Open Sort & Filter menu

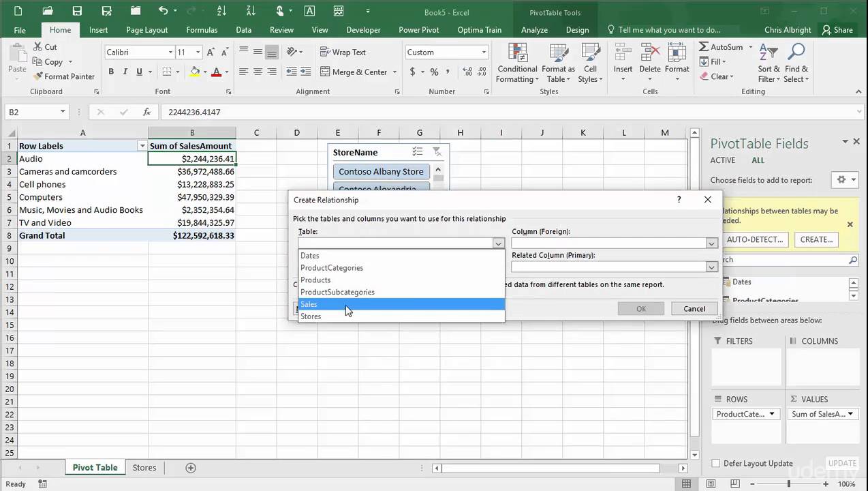[769, 63]
